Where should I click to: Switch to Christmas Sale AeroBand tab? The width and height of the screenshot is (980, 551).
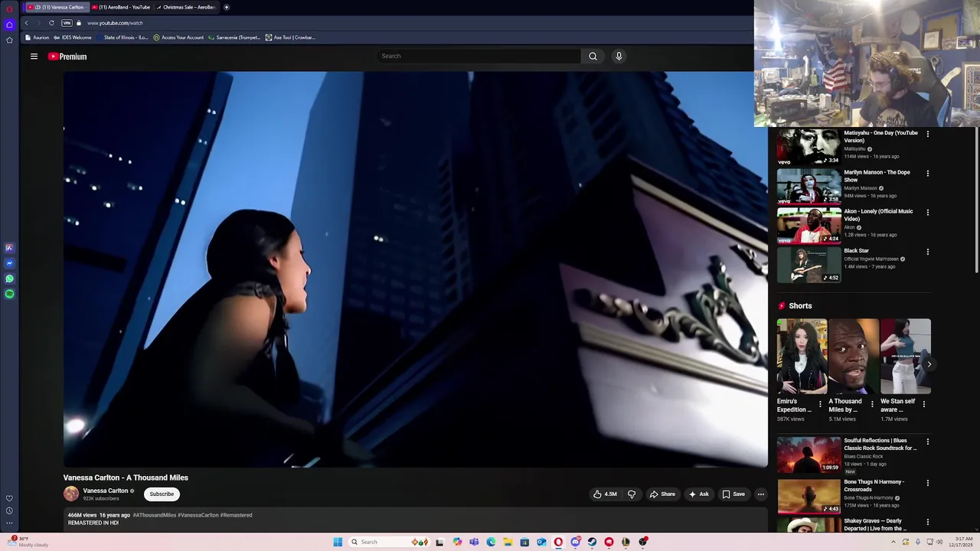pos(187,7)
